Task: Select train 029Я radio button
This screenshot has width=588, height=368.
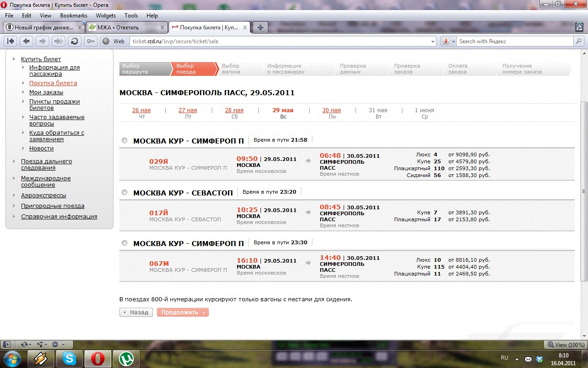Action: 124,140
